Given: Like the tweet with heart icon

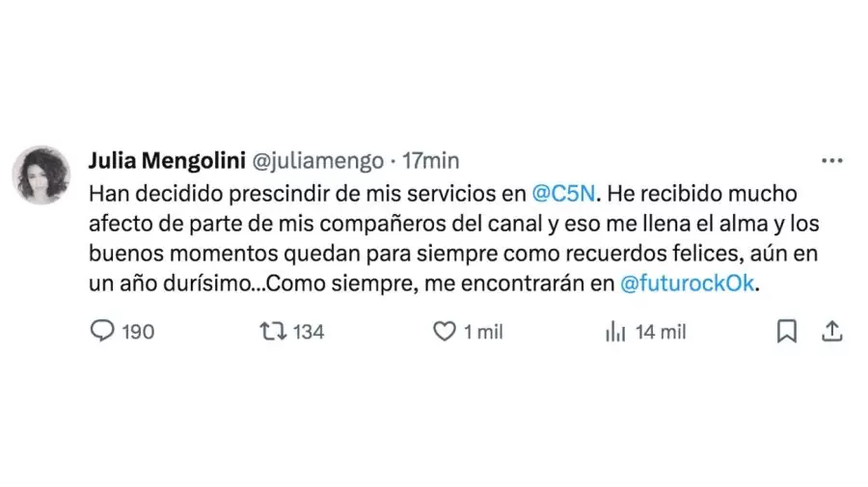Looking at the screenshot, I should 444,332.
